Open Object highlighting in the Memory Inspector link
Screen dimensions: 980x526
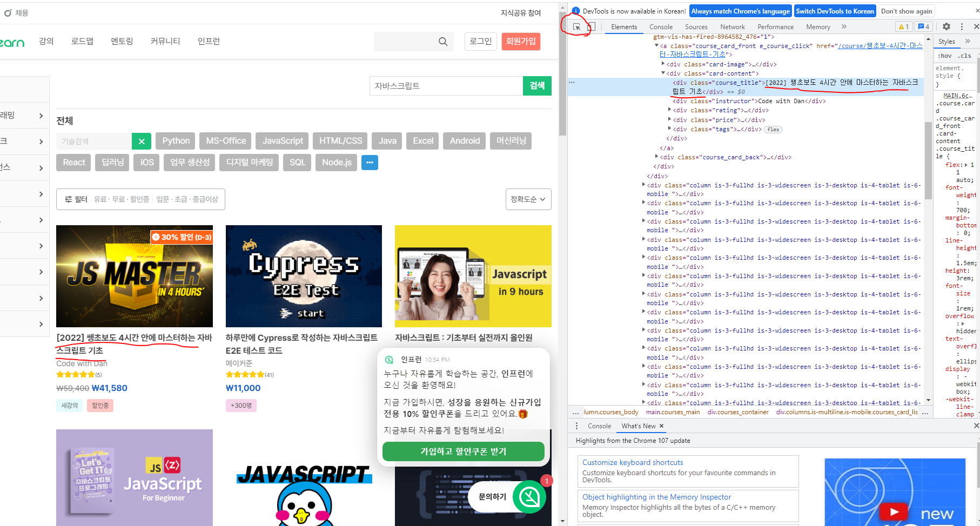[656, 497]
